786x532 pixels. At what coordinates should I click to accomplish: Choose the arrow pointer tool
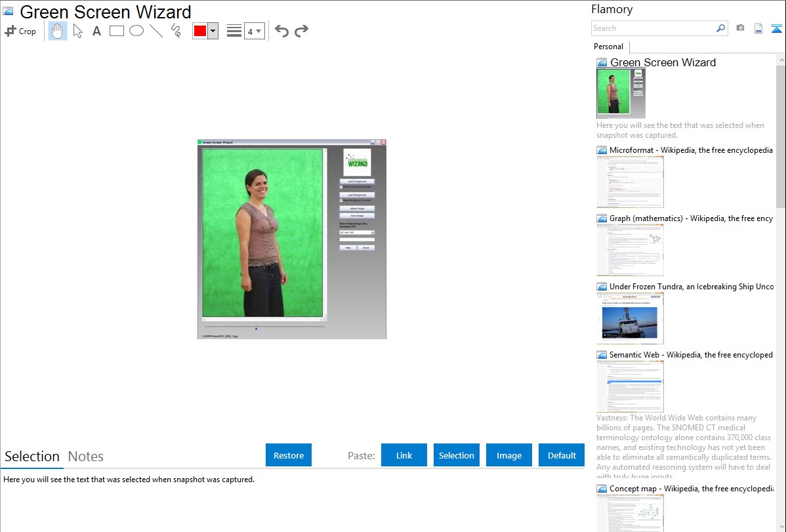(77, 31)
